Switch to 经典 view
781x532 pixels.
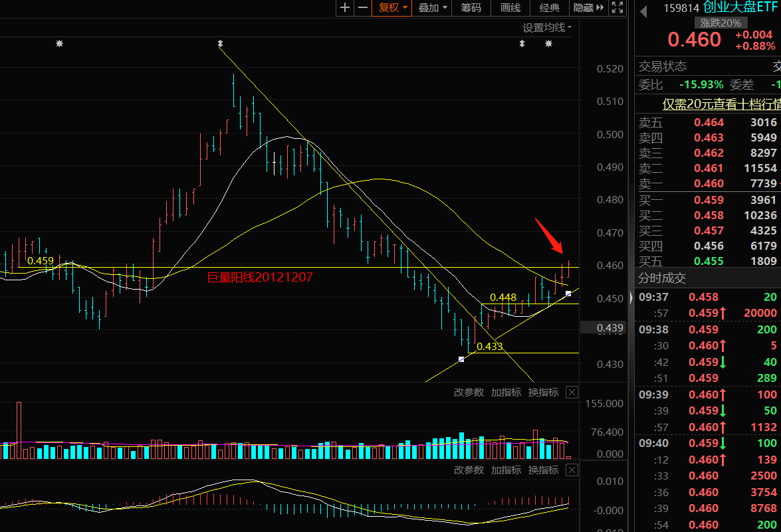[x=550, y=8]
